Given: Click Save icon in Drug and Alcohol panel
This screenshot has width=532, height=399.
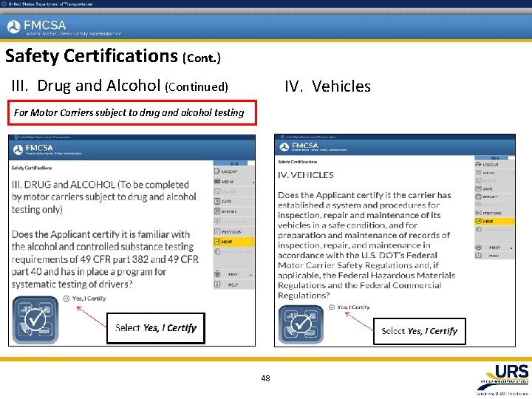Looking at the screenshot, I should (x=217, y=201).
